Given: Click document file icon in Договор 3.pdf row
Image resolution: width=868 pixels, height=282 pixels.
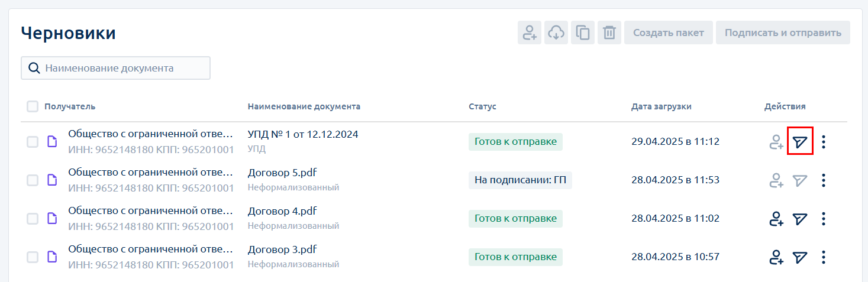Looking at the screenshot, I should click(53, 257).
